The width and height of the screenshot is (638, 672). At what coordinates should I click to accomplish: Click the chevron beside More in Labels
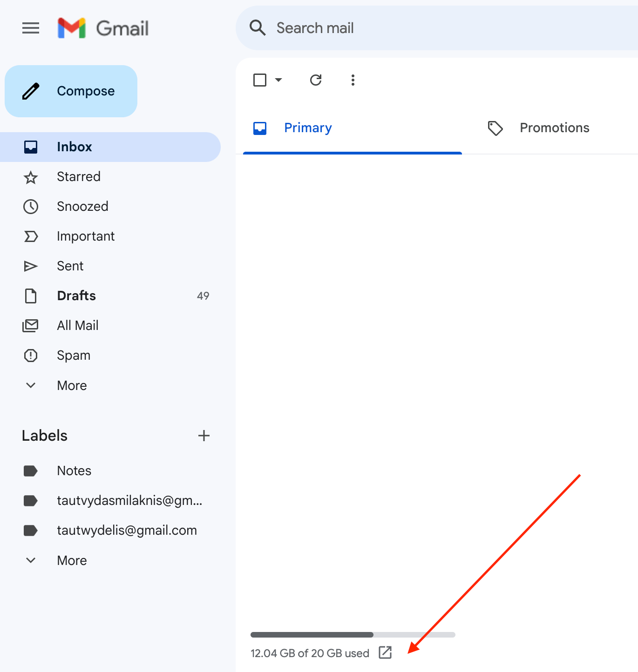[x=31, y=560]
